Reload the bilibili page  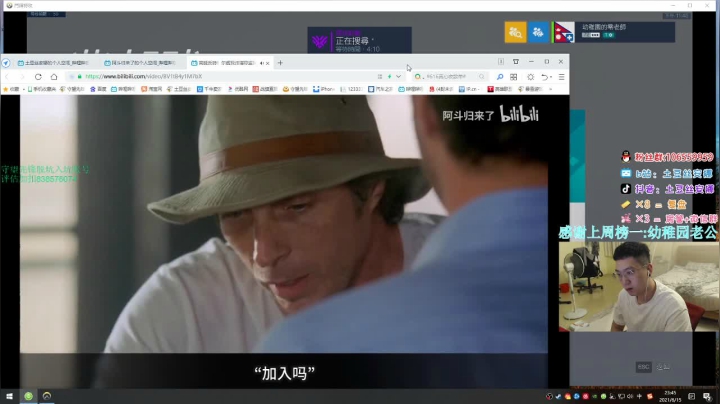tap(38, 77)
